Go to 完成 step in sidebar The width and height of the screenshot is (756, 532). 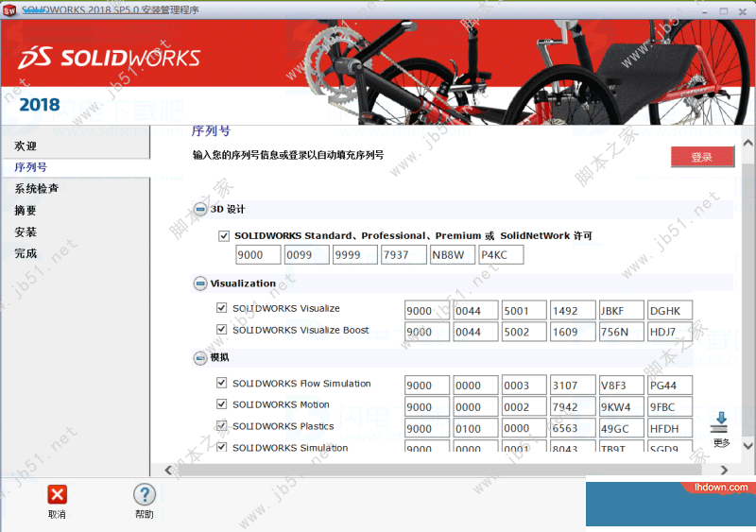(x=26, y=253)
